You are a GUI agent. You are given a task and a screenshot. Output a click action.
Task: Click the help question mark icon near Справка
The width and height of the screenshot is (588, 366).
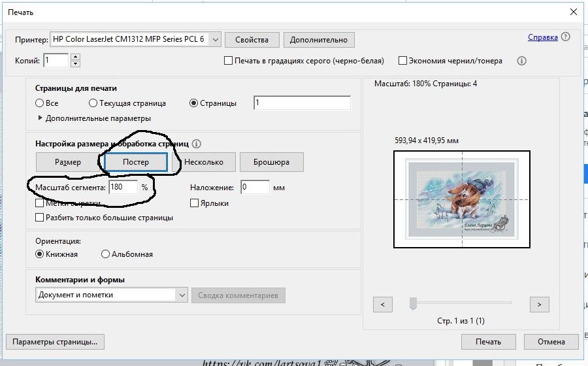pos(565,38)
